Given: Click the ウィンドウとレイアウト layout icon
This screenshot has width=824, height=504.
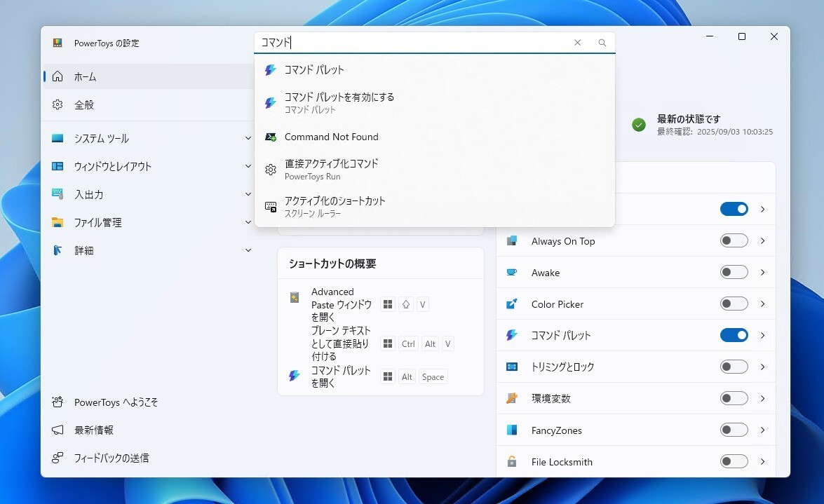Looking at the screenshot, I should tap(58, 166).
